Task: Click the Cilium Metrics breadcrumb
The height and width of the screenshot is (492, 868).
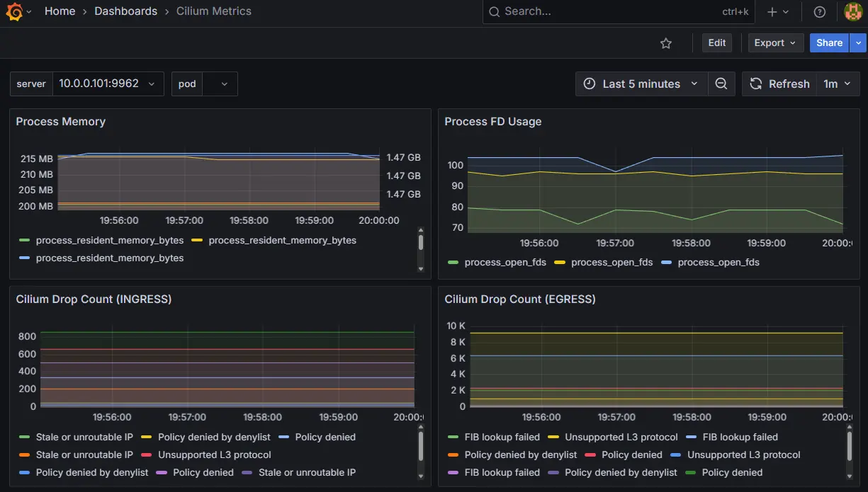Action: (214, 11)
